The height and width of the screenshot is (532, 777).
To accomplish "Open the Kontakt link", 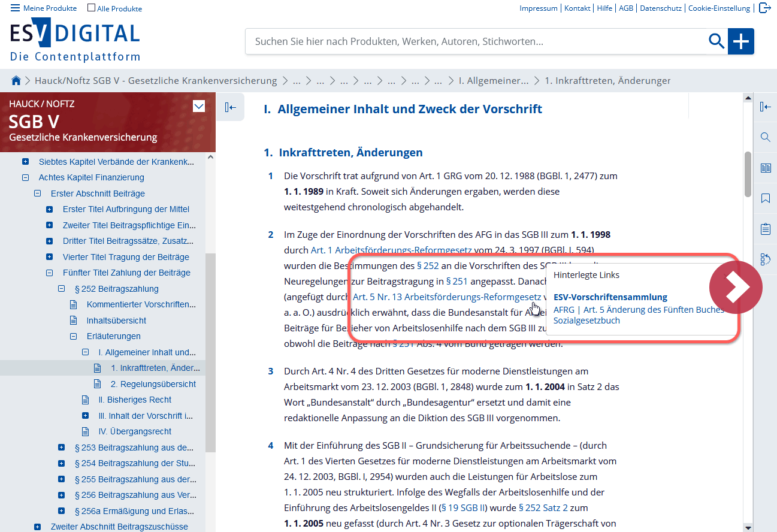I will (578, 8).
